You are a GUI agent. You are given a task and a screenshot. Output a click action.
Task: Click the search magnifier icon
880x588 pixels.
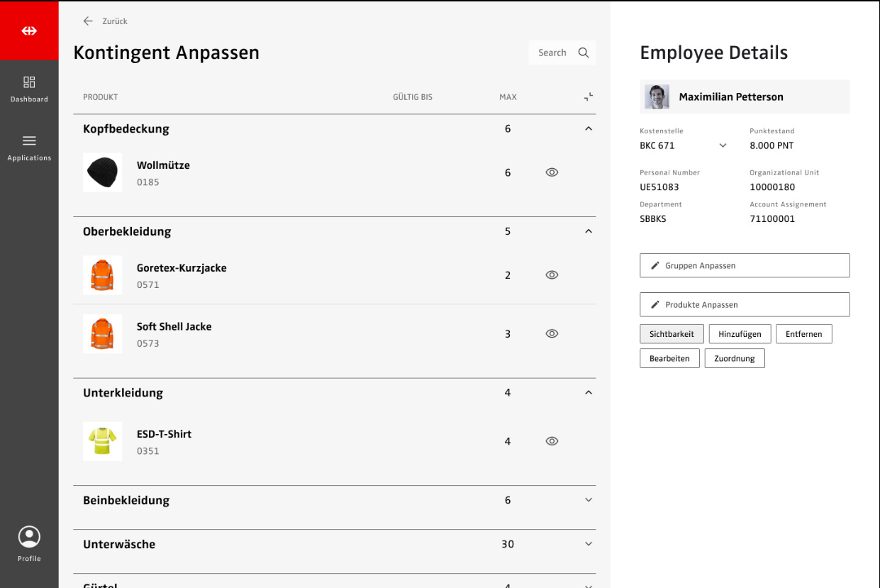(584, 52)
